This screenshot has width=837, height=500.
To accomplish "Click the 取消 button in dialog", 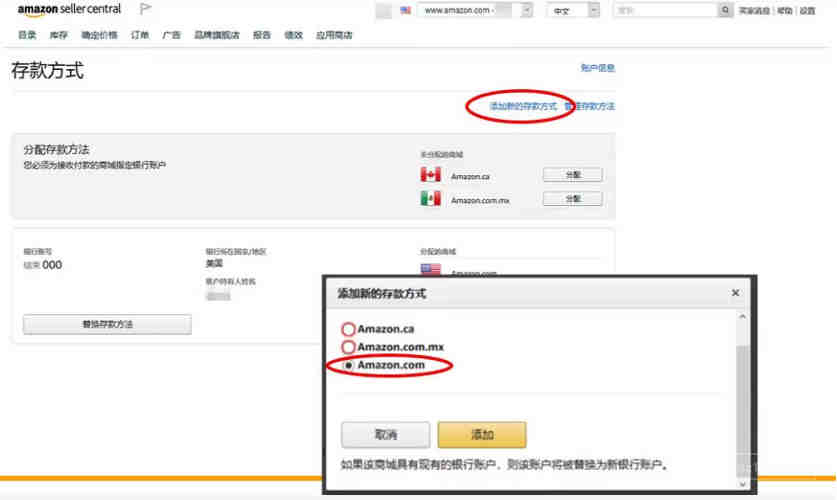I will coord(385,434).
